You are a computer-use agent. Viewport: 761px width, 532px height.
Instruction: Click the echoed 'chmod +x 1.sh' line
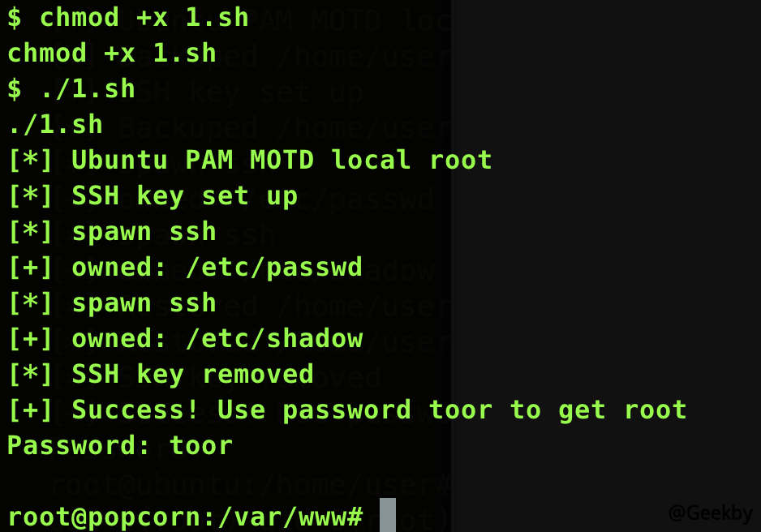[112, 53]
